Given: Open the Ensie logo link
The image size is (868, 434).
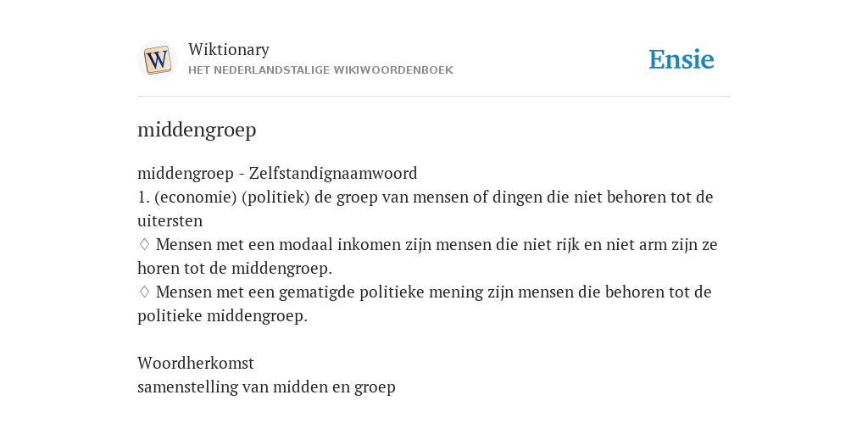Looking at the screenshot, I should (682, 59).
